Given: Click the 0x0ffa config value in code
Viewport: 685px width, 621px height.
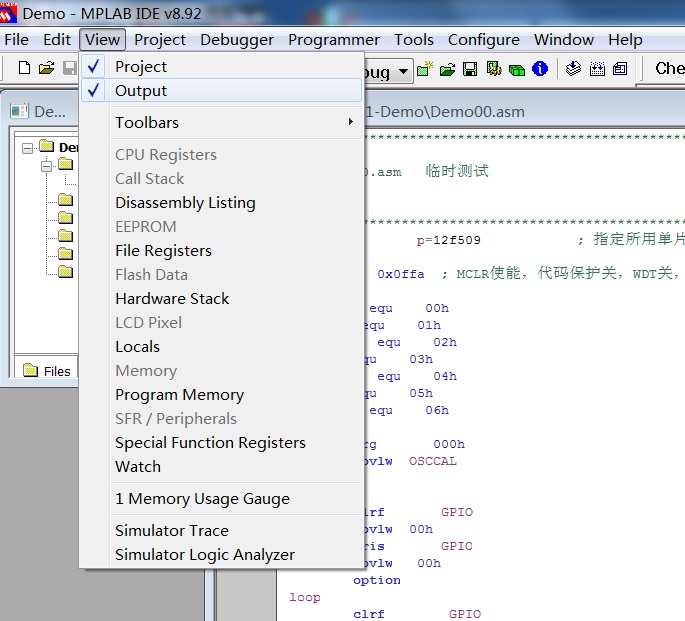Looking at the screenshot, I should click(401, 274).
